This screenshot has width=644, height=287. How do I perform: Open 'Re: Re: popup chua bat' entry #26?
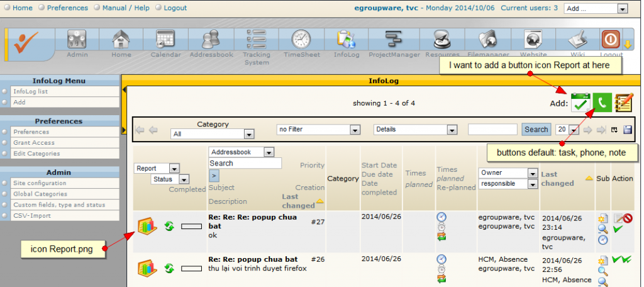(252, 259)
